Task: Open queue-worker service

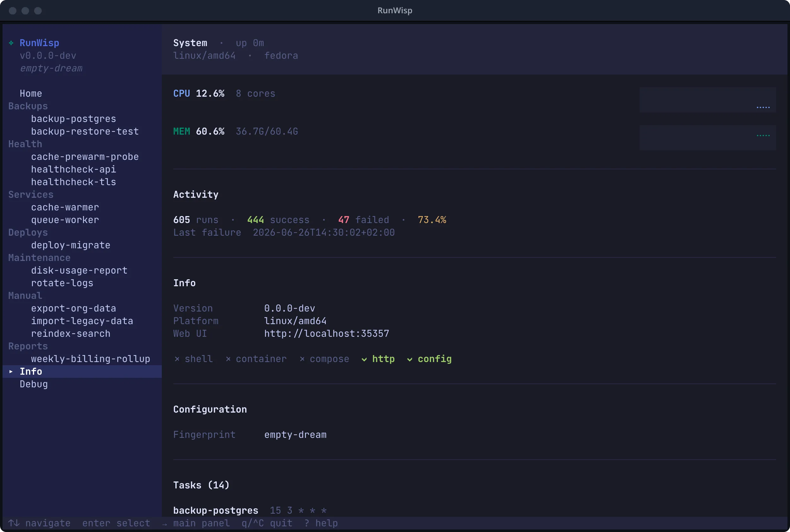Action: click(x=65, y=220)
